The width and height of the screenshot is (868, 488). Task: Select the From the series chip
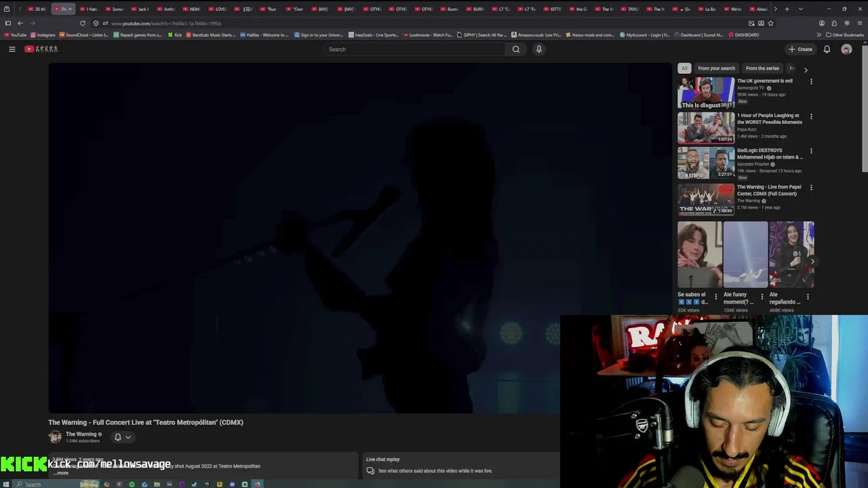(x=762, y=68)
